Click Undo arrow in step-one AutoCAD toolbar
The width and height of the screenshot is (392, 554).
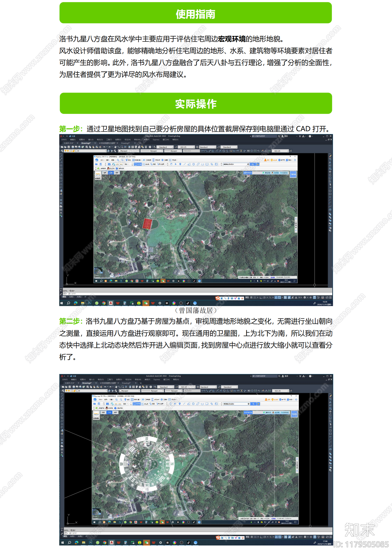click(x=104, y=147)
